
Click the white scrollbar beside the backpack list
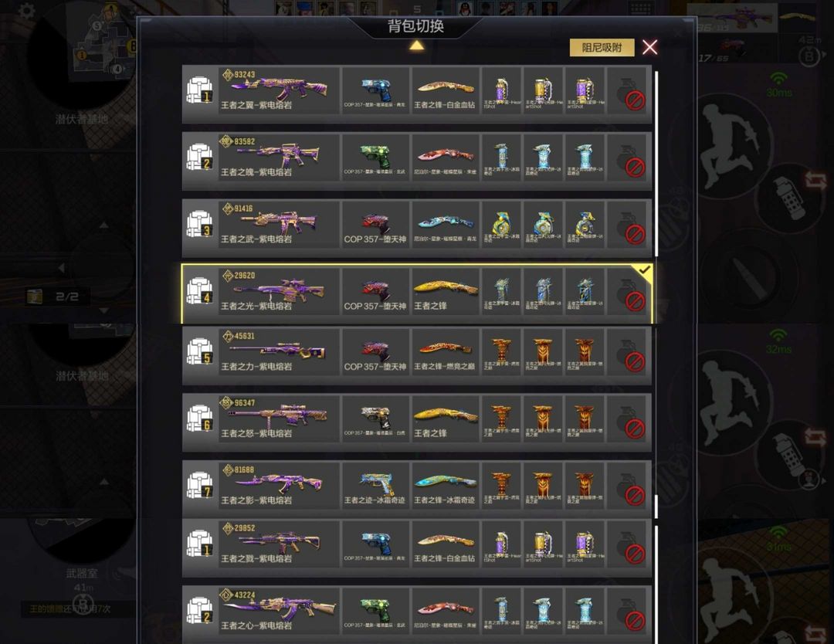[656, 163]
